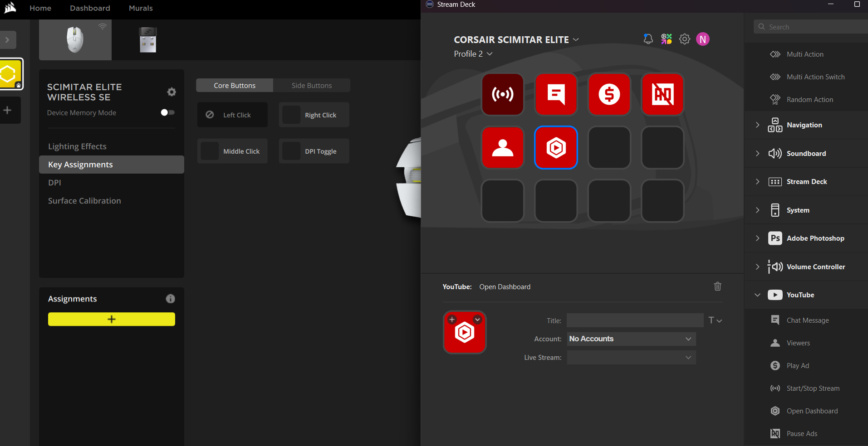Select the Right Click assignment button
The height and width of the screenshot is (446, 868).
point(314,115)
